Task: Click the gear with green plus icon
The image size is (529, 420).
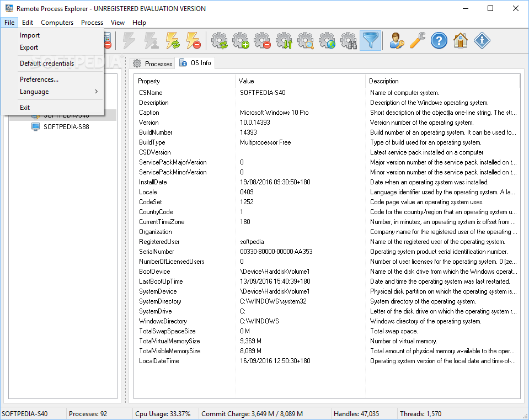Action: (241, 41)
